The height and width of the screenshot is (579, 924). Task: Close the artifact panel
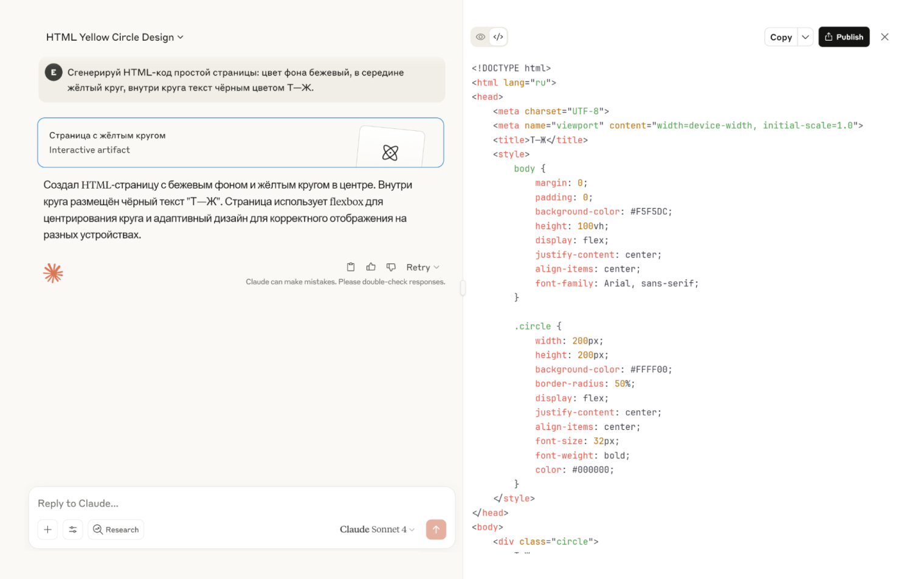point(884,37)
